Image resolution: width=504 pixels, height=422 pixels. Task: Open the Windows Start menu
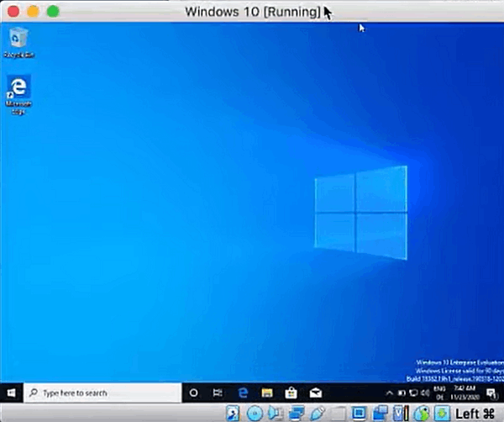click(11, 393)
